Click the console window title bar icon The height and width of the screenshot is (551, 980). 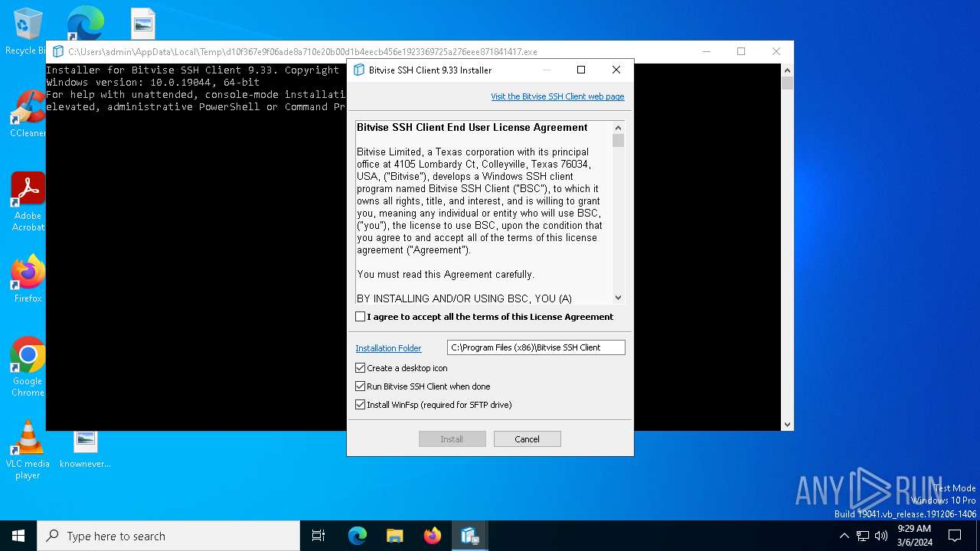pos(57,52)
